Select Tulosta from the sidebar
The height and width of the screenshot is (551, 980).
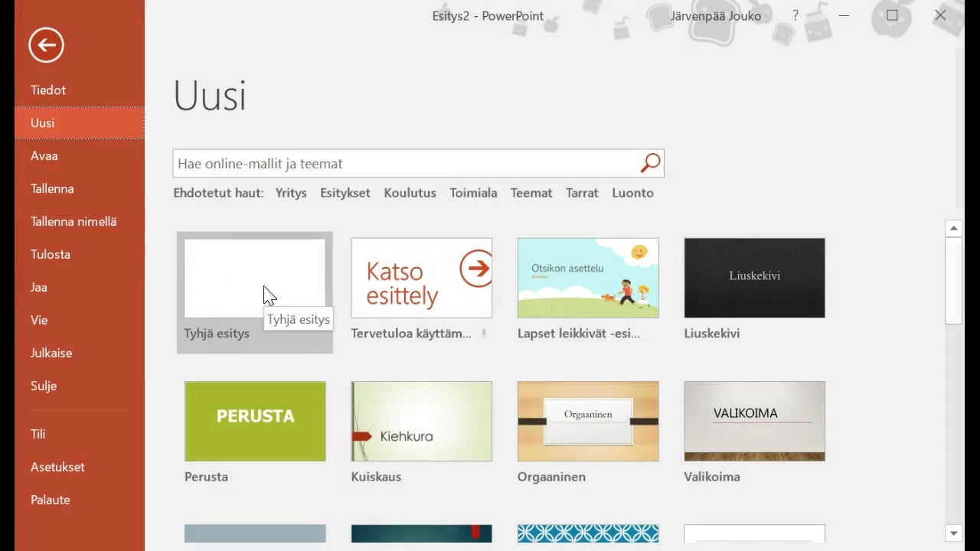pos(79,254)
